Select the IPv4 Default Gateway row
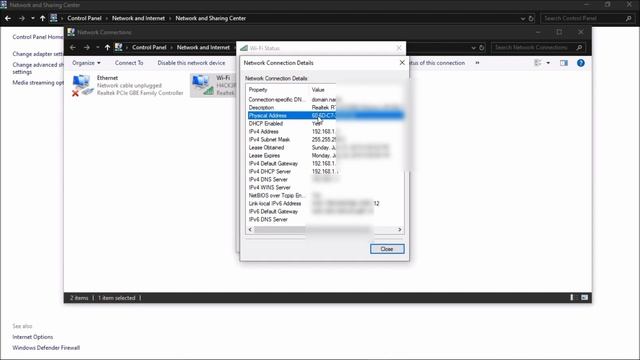Image resolution: width=640 pixels, height=360 pixels. (x=326, y=163)
